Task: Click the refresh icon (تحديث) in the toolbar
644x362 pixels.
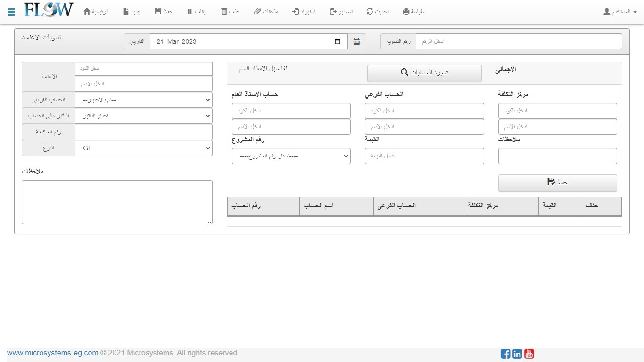Action: tap(370, 11)
